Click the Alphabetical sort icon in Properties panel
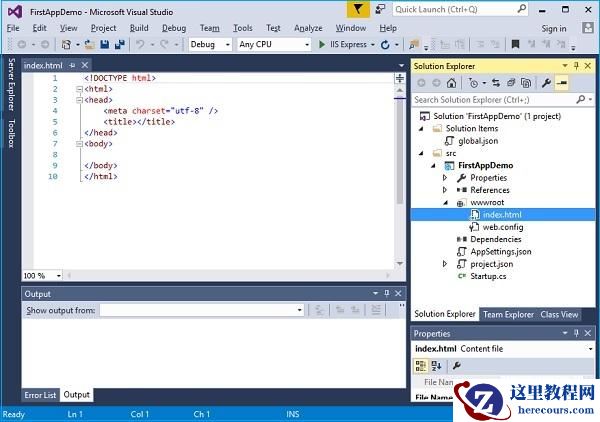600x422 pixels. click(x=437, y=366)
